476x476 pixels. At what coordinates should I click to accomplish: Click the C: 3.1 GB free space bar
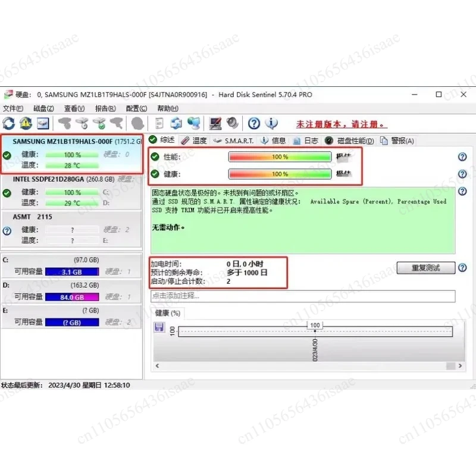[72, 272]
